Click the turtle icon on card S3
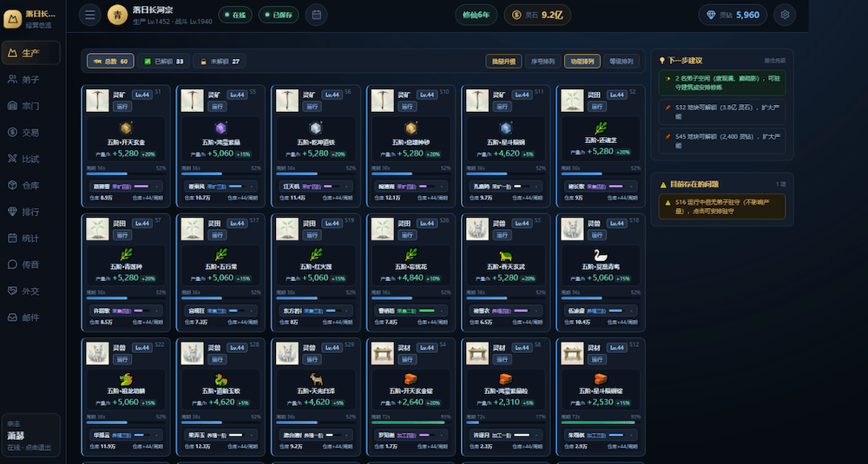 (x=506, y=256)
